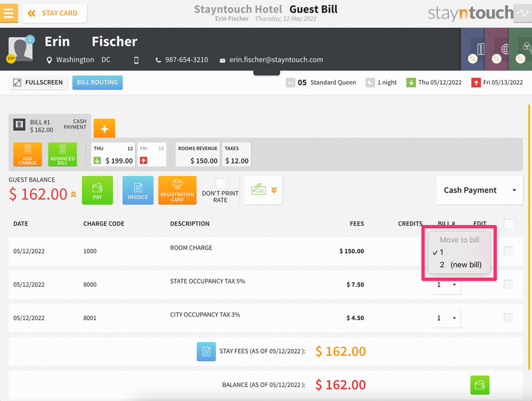This screenshot has height=401, width=532.
Task: Click green arrival date arrow icon
Action: click(411, 83)
